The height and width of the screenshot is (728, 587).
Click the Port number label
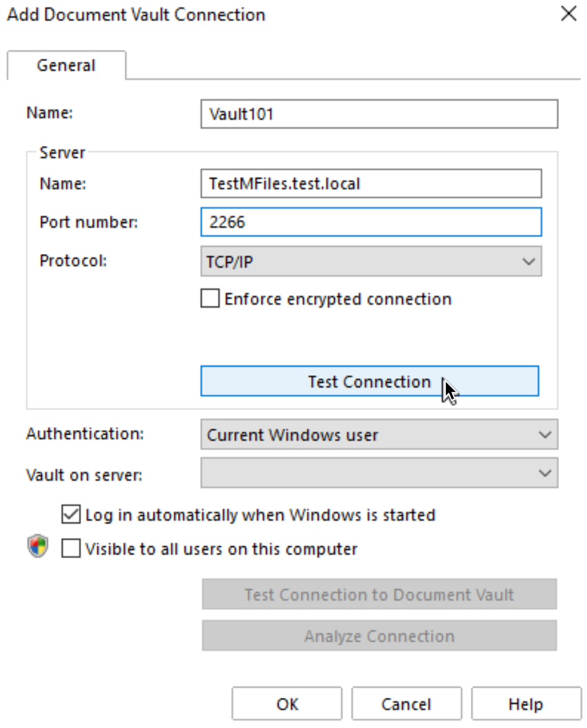coord(89,222)
